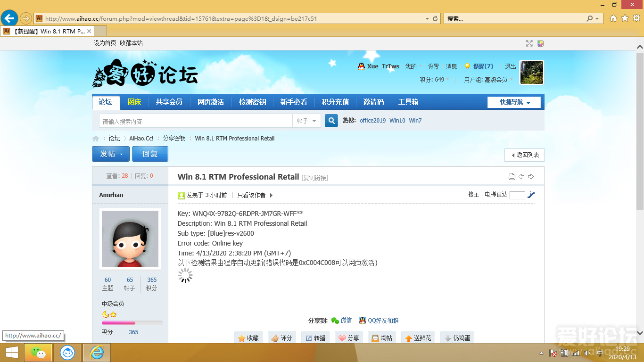Click the forum search input field
The image size is (644, 362).
196,121
